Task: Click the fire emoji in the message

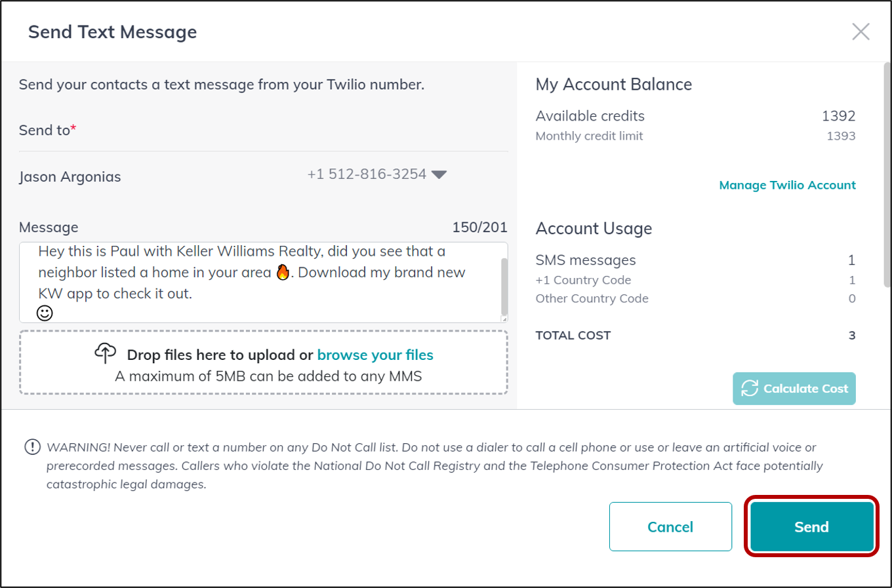Action: pyautogui.click(x=283, y=273)
